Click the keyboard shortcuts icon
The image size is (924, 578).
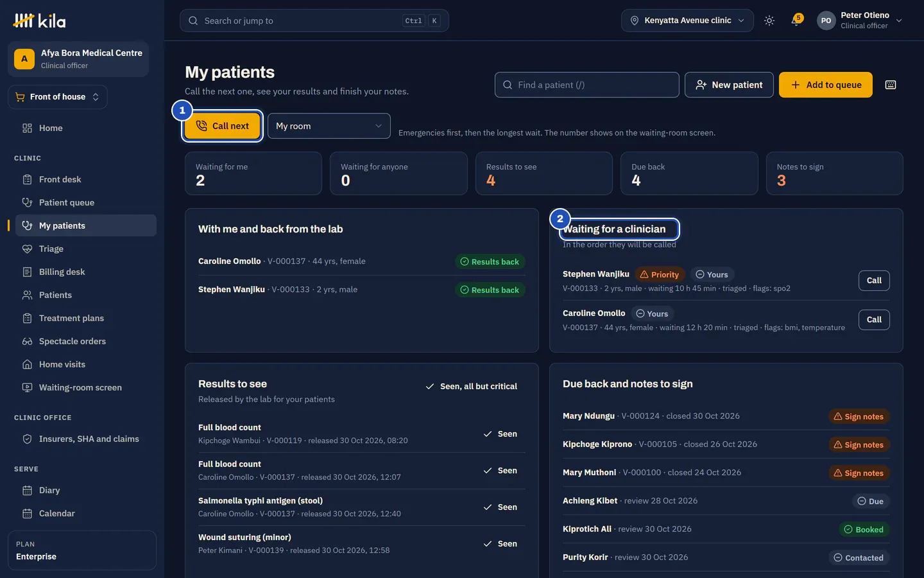(891, 85)
